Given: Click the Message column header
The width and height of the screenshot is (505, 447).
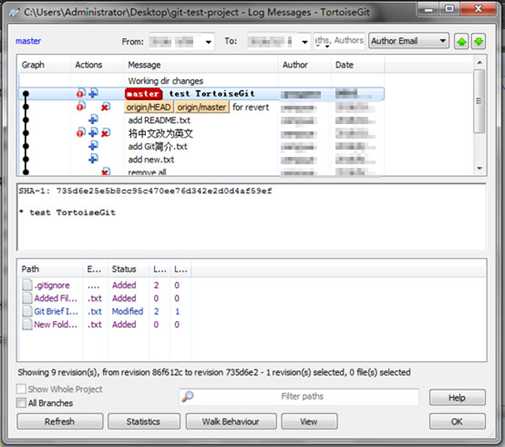Looking at the screenshot, I should click(144, 65).
